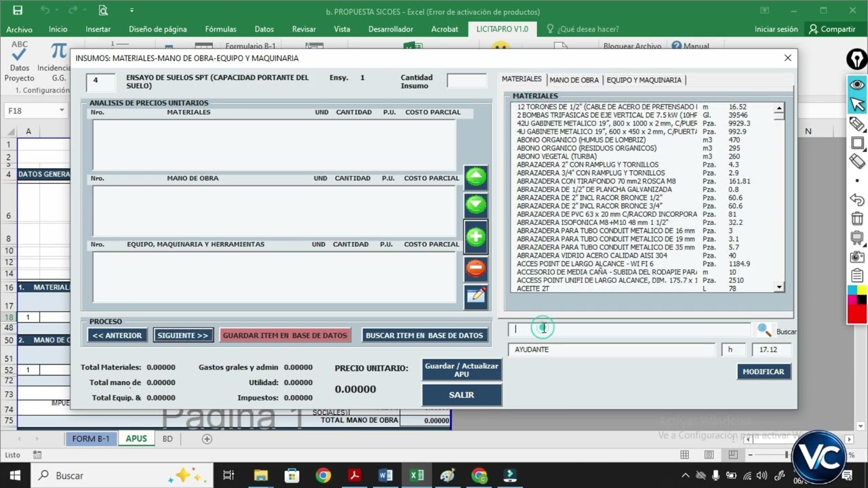The width and height of the screenshot is (868, 488).
Task: Click the red minus remove-insumo icon
Action: pyautogui.click(x=476, y=268)
